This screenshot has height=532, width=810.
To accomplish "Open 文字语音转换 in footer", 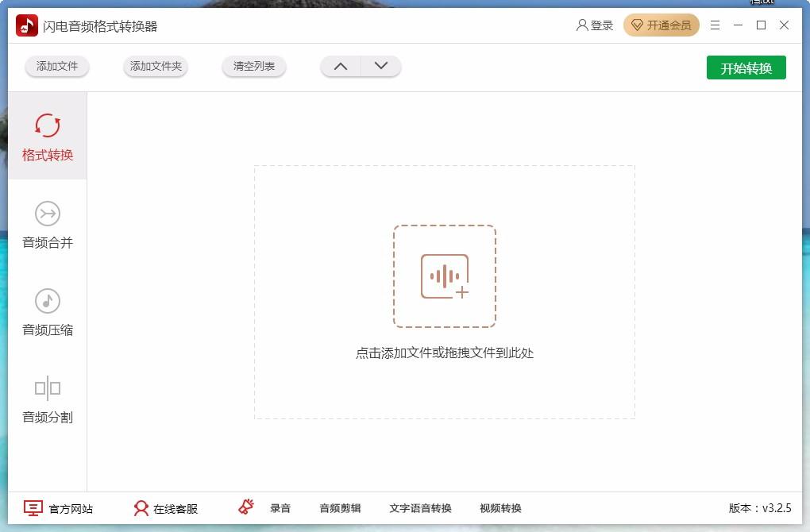I will pos(421,508).
